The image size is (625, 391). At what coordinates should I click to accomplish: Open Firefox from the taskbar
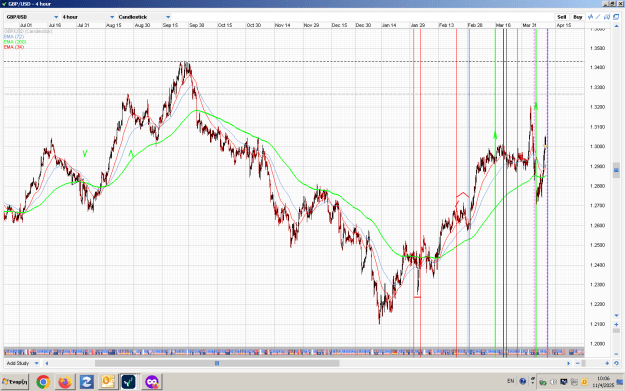coord(65,382)
